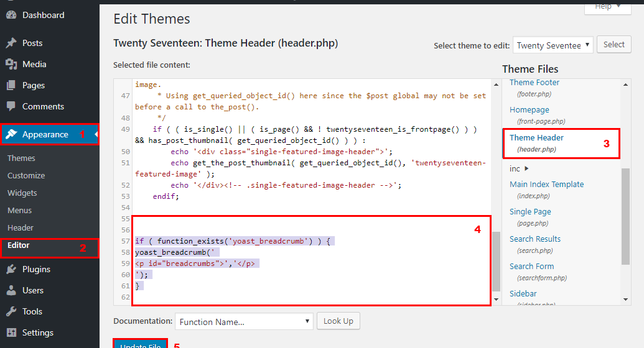Screen dimensions: 644x348
Task: Open Header submenu item
Action: click(x=20, y=228)
